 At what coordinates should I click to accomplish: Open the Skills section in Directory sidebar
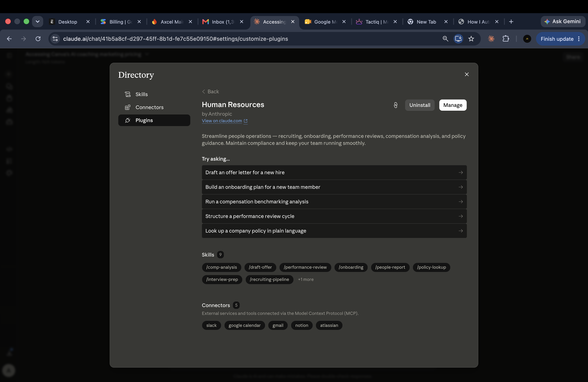tap(154, 94)
